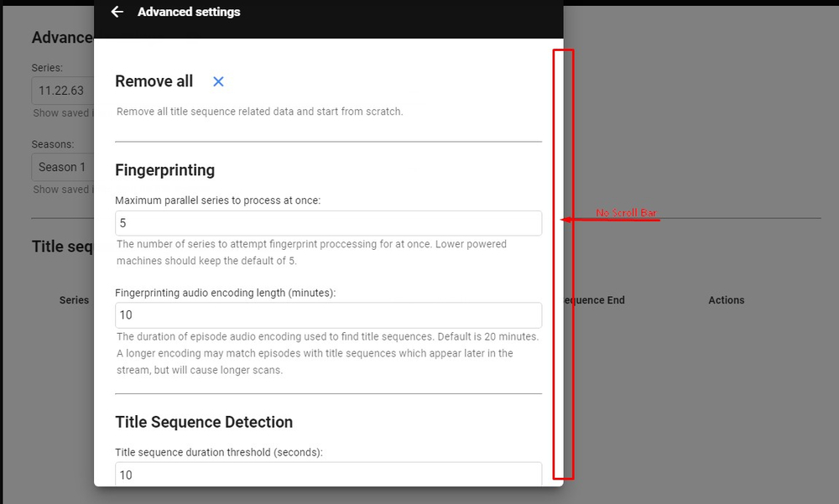Dismiss Remove all with the blue X
The width and height of the screenshot is (839, 504).
coord(218,81)
